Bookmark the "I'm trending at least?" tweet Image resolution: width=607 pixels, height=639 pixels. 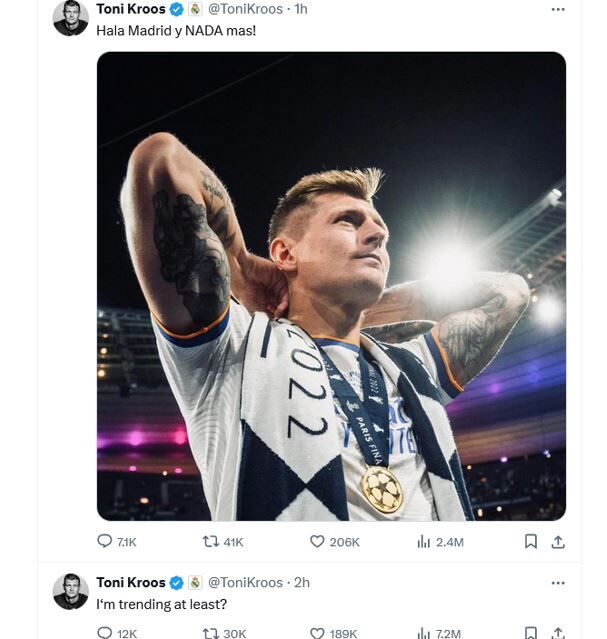point(531,632)
